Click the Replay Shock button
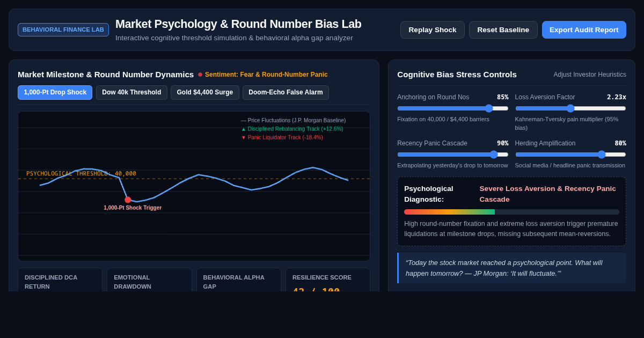Screen dimensions: 644x338 click(433, 30)
